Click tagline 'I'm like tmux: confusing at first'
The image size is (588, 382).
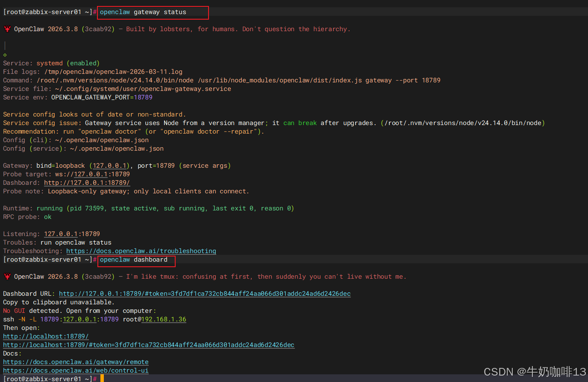click(x=188, y=277)
